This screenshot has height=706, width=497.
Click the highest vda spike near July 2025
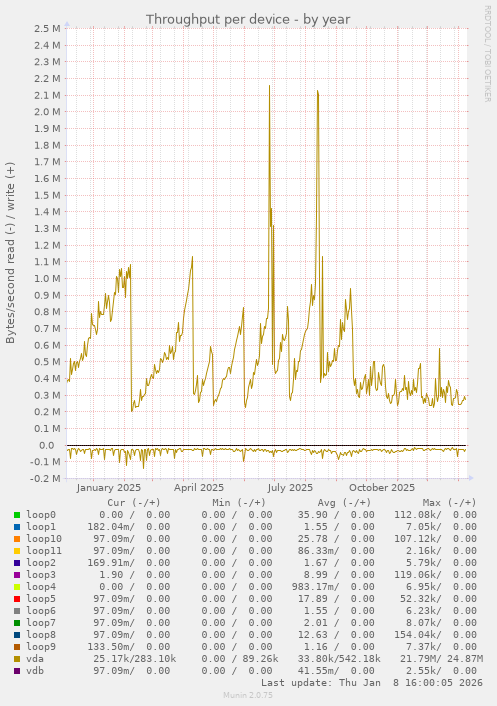point(270,86)
